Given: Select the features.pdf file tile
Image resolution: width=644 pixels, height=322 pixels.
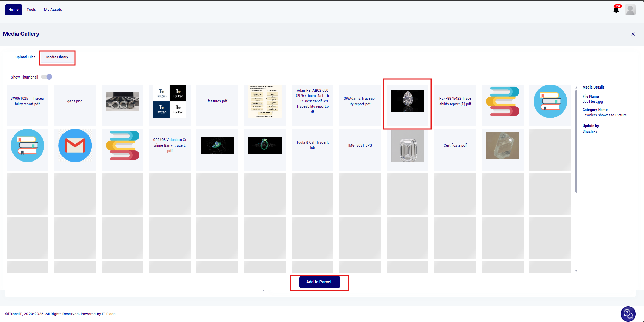Looking at the screenshot, I should (217, 101).
